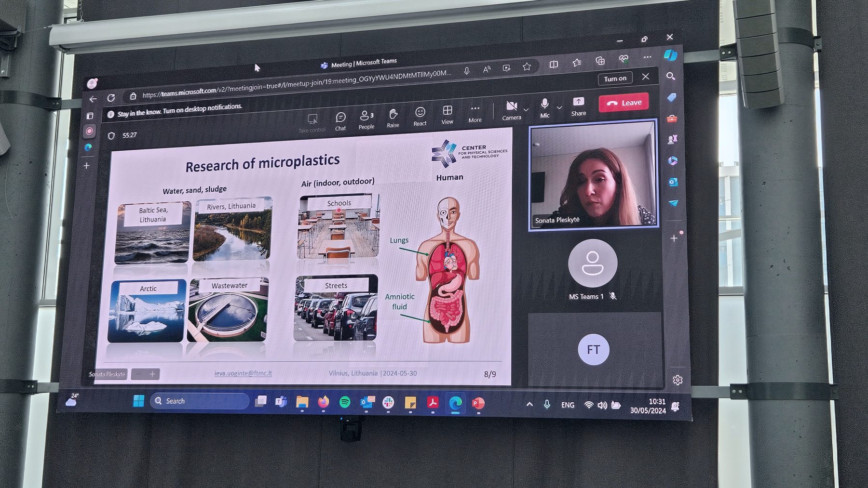This screenshot has width=868, height=488.
Task: Refresh the browser page
Action: pyautogui.click(x=111, y=98)
